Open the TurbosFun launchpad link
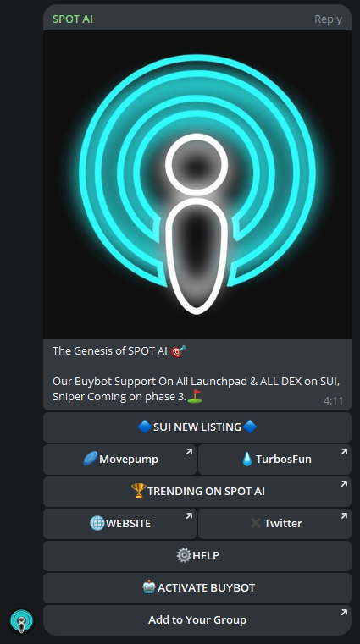 point(274,460)
